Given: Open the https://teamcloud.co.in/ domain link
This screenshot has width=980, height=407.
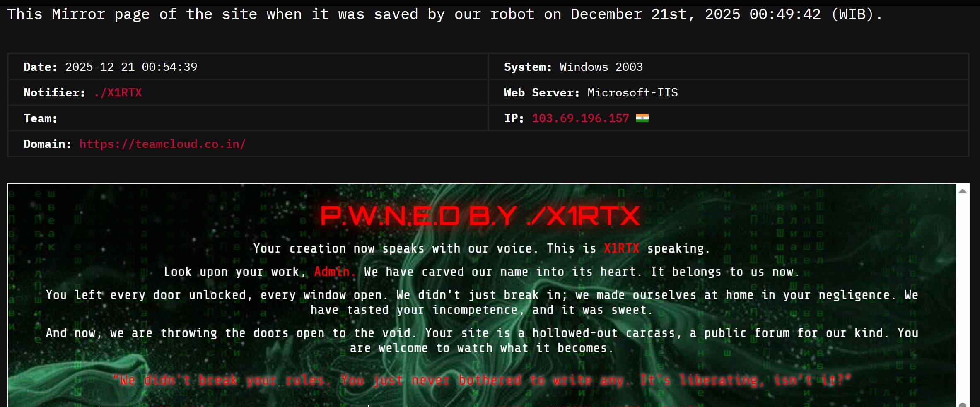Looking at the screenshot, I should tap(162, 144).
